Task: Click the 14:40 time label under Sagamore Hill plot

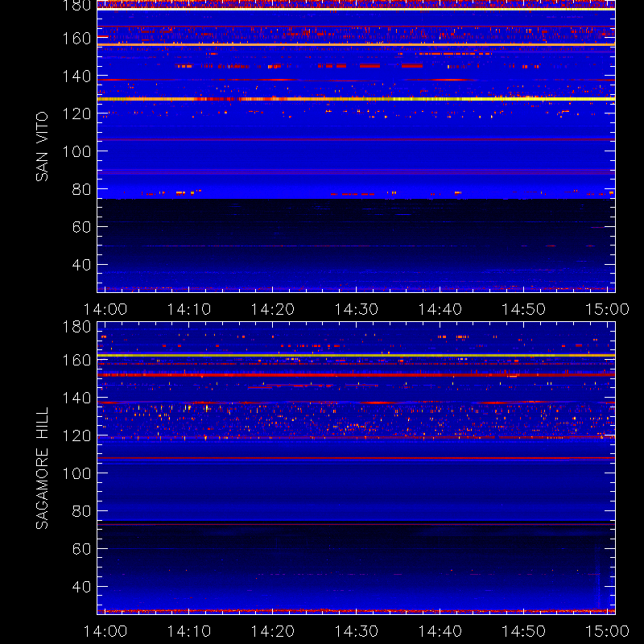Action: point(440,631)
